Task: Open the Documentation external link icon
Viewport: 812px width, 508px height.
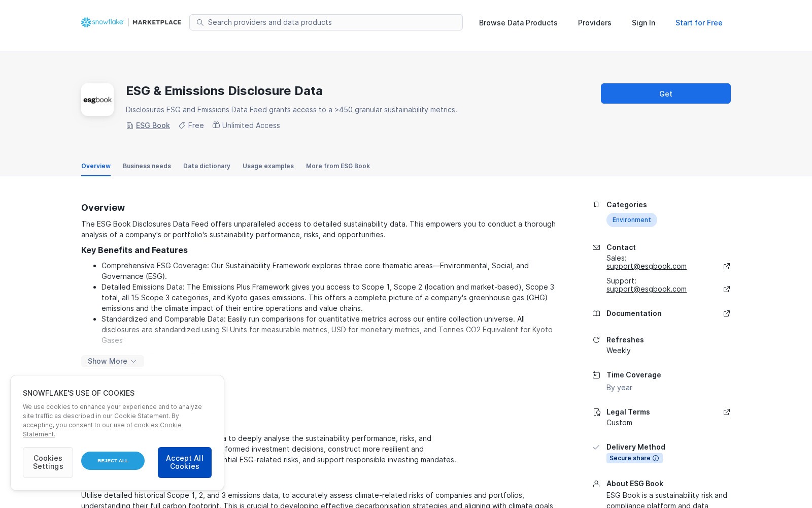Action: (727, 313)
